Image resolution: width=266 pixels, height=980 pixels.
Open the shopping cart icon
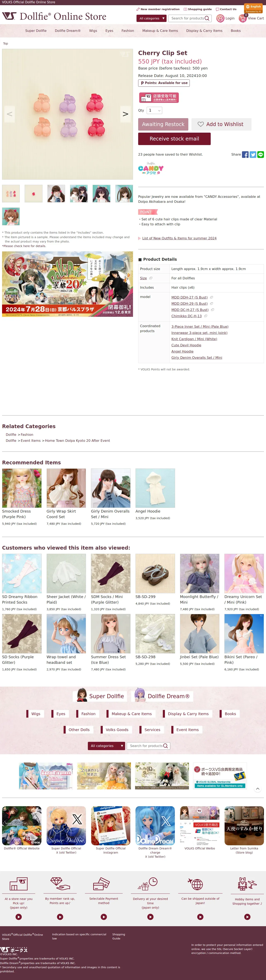pos(242,18)
